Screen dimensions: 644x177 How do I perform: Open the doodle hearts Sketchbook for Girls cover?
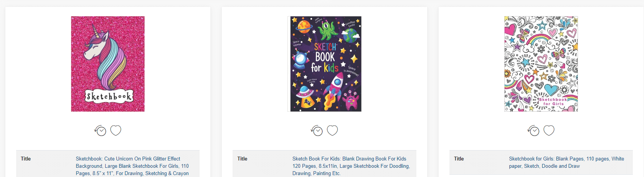pyautogui.click(x=541, y=64)
